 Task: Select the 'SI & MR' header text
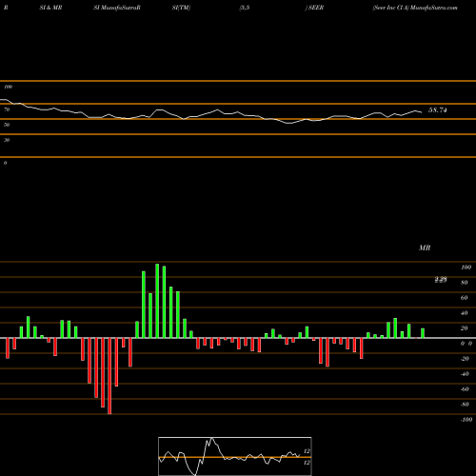[50, 8]
